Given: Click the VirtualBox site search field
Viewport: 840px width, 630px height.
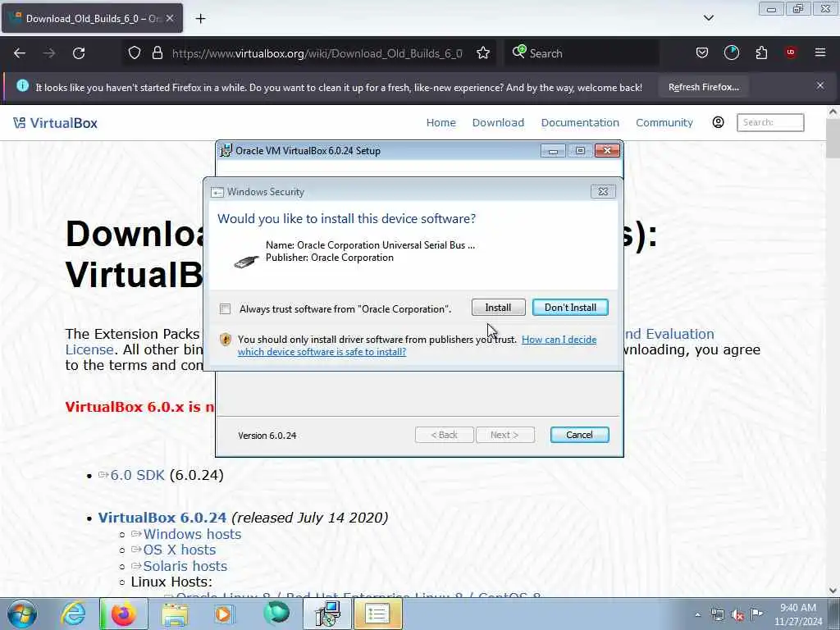Looking at the screenshot, I should pyautogui.click(x=770, y=122).
